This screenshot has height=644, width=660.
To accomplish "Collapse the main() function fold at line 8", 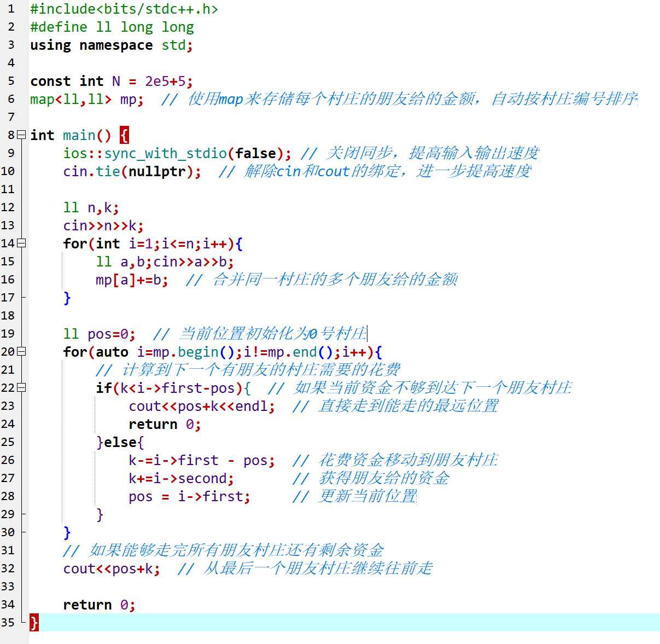I will click(x=21, y=135).
